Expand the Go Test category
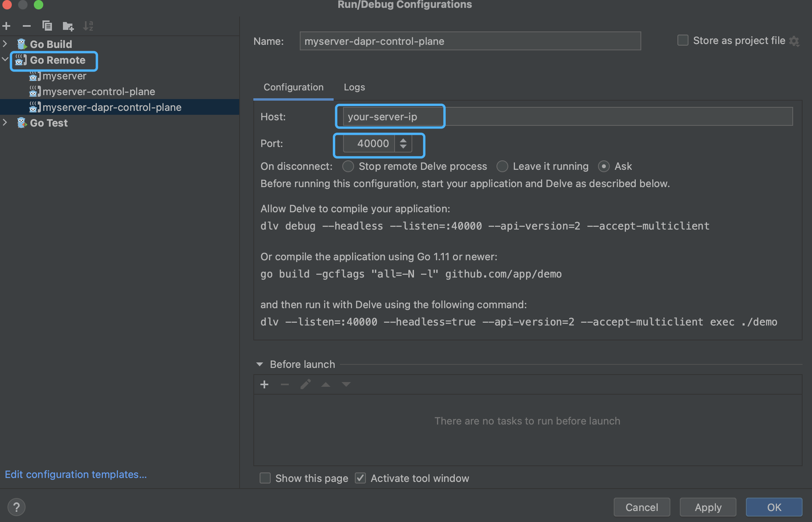Viewport: 812px width, 522px height. (5, 122)
